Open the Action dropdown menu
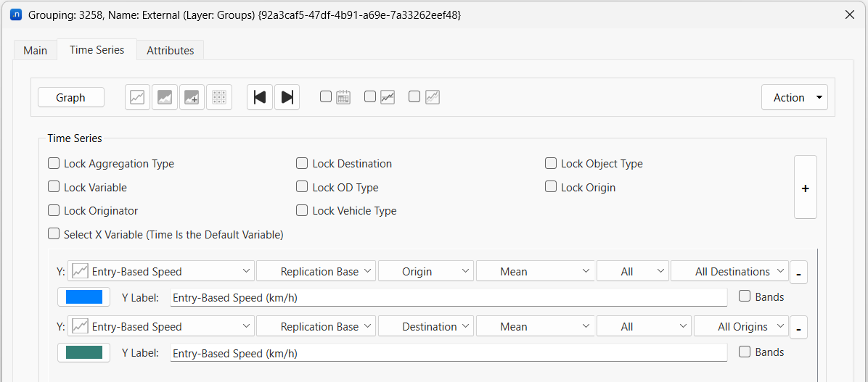868x382 pixels. click(794, 97)
